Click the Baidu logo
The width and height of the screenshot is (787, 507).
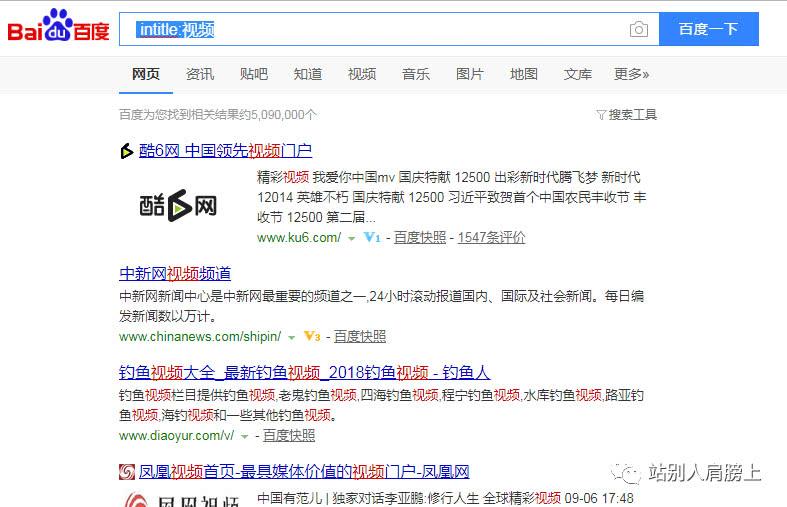point(58,26)
